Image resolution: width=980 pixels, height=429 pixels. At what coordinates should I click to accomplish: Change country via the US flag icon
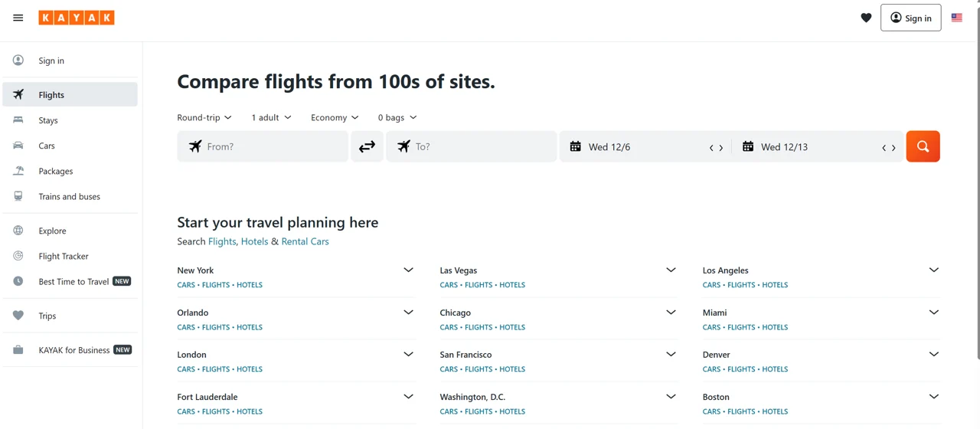pyautogui.click(x=956, y=18)
